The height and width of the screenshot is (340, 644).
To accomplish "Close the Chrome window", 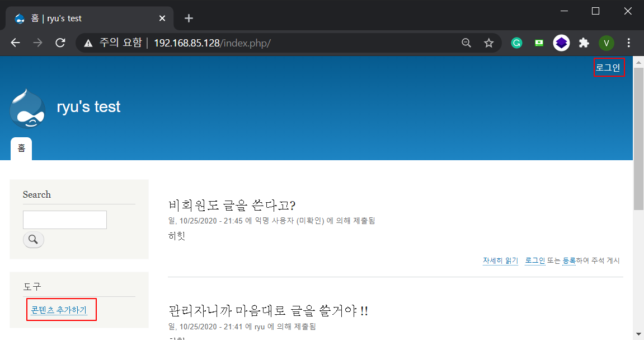I will point(628,11).
